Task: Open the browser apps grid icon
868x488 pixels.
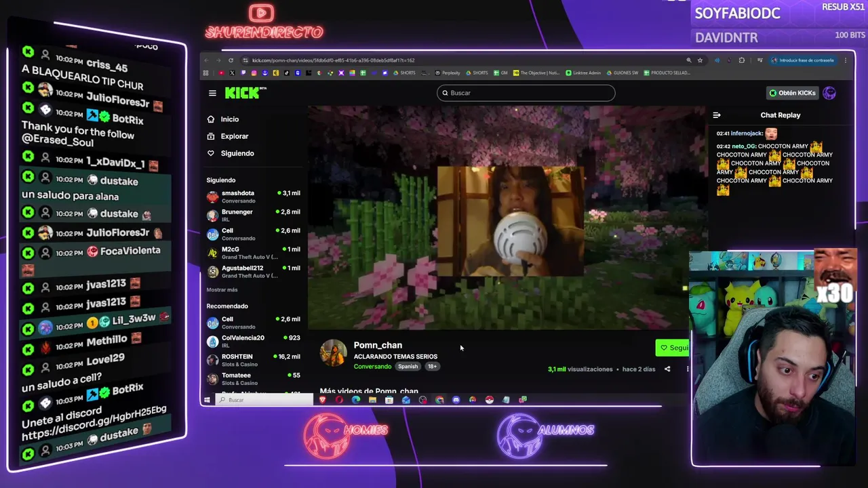Action: click(x=205, y=73)
